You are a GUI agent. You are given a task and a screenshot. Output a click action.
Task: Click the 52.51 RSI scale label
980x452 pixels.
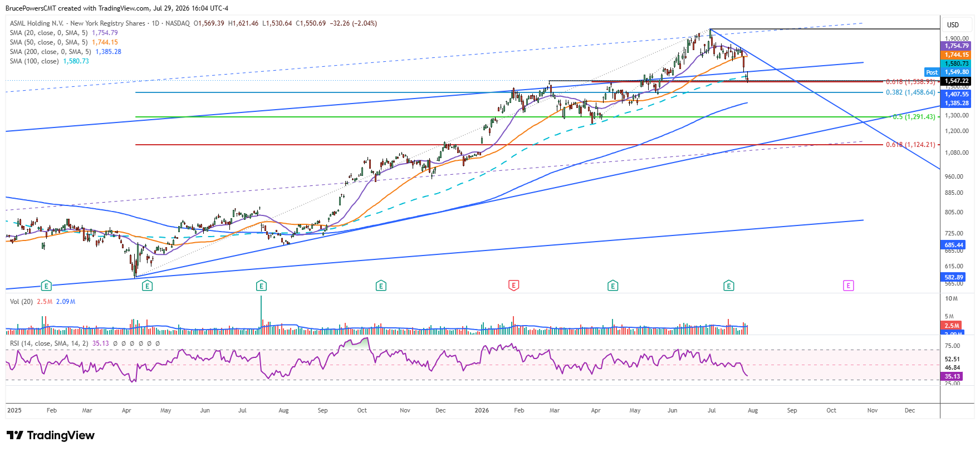coord(953,359)
